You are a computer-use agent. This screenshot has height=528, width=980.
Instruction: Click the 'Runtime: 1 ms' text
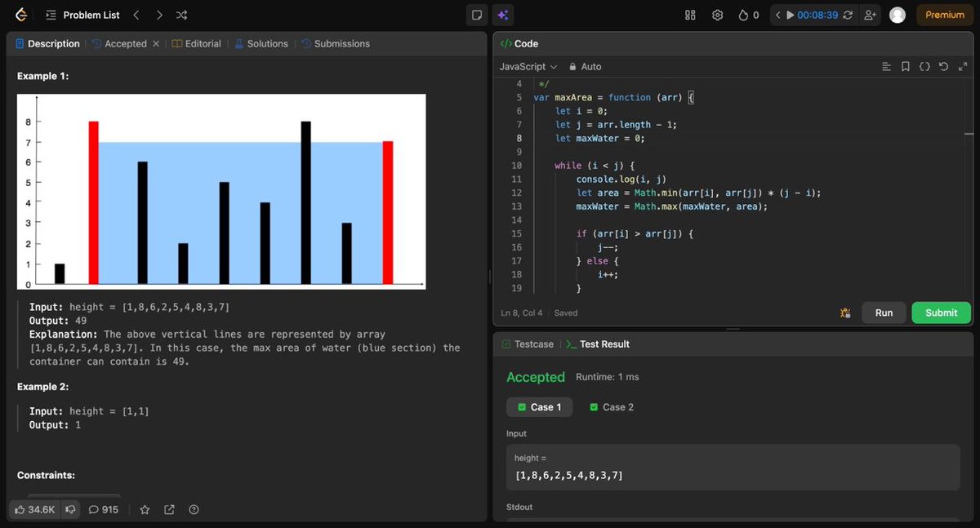[608, 377]
